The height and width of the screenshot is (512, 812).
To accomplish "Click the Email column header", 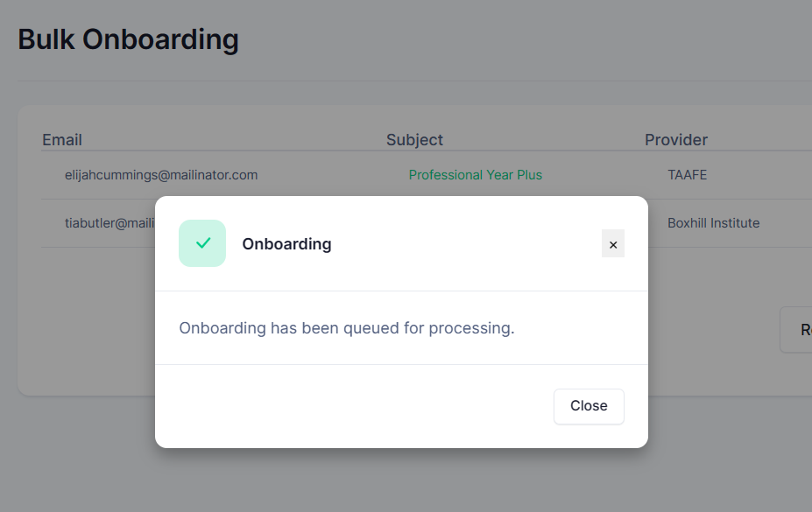I will point(62,140).
